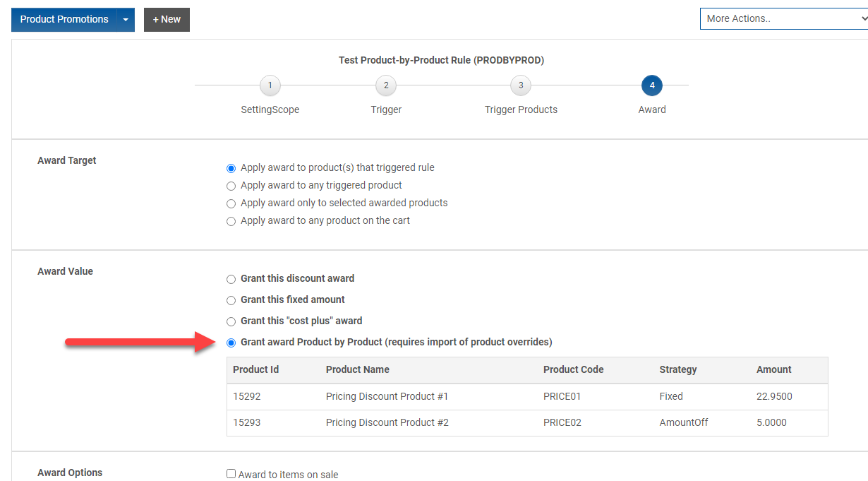Expand the Product Promotions dropdown caret
The image size is (868, 481).
pos(126,19)
